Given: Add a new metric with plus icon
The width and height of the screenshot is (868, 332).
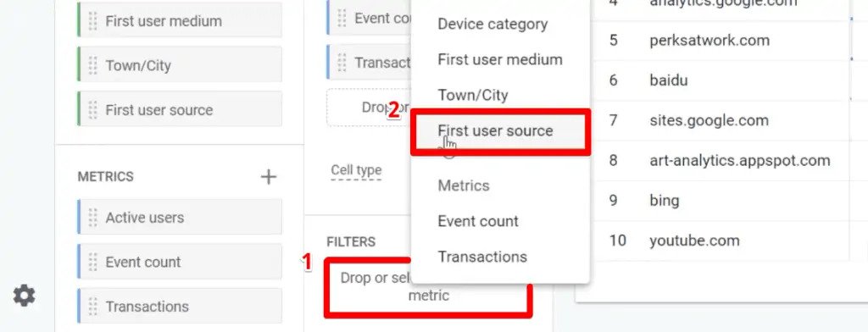Looking at the screenshot, I should click(269, 176).
